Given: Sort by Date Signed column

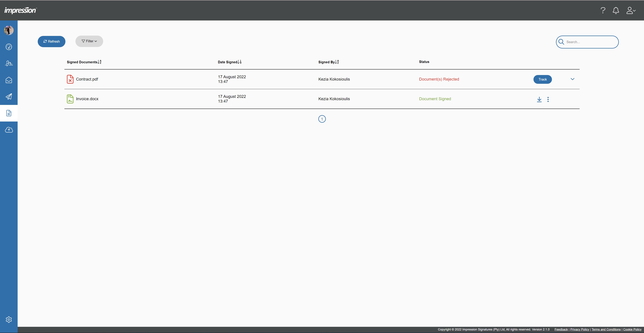Looking at the screenshot, I should 229,62.
